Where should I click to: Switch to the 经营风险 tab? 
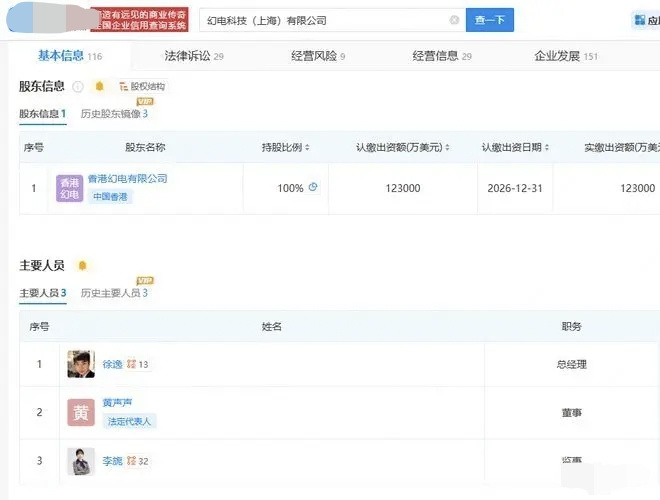click(318, 56)
